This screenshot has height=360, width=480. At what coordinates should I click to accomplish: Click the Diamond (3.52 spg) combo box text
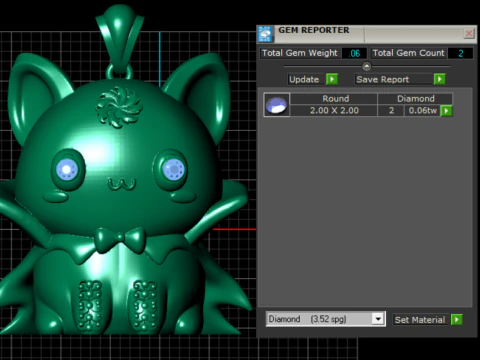point(307,319)
